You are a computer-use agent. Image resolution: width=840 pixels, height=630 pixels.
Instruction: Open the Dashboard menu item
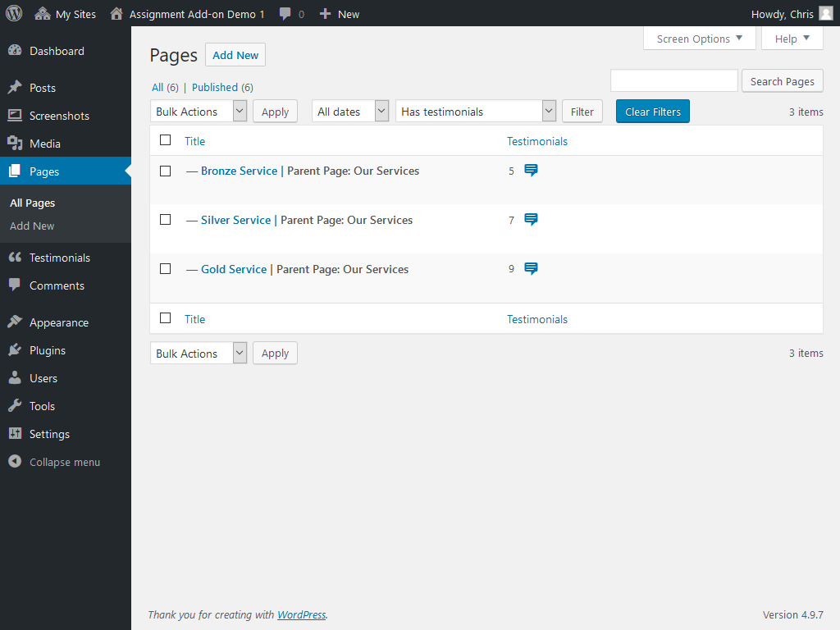(x=66, y=51)
